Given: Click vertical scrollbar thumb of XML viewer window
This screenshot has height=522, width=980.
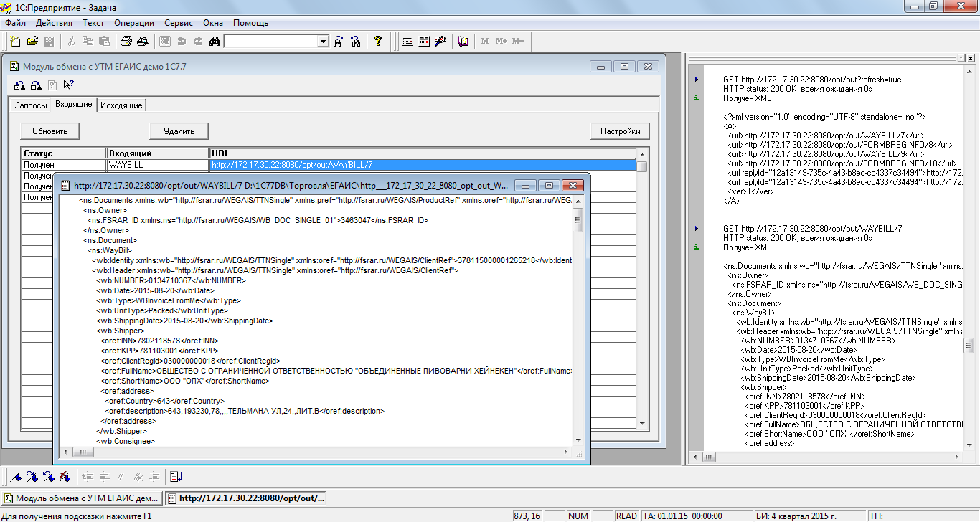Looking at the screenshot, I should (578, 221).
